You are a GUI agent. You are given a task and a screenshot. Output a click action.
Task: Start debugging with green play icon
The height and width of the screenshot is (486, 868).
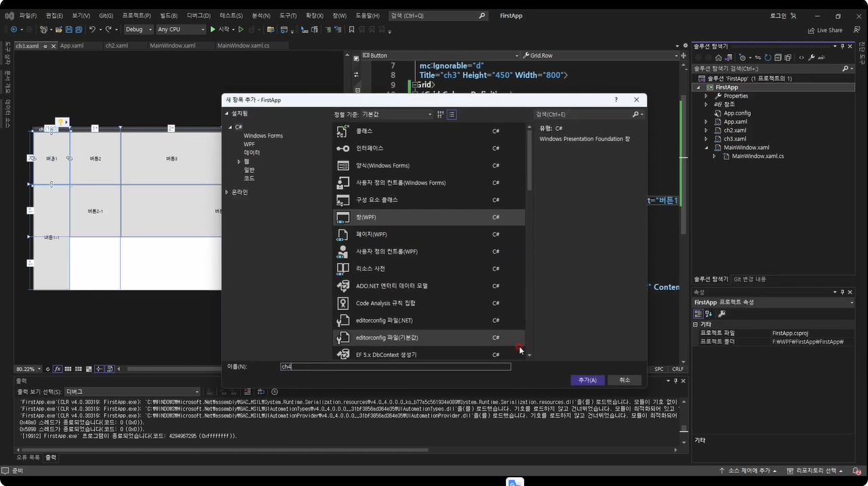[213, 30]
